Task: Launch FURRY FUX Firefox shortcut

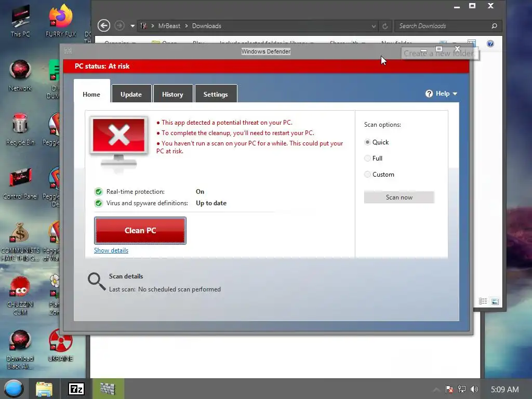Action: click(61, 21)
